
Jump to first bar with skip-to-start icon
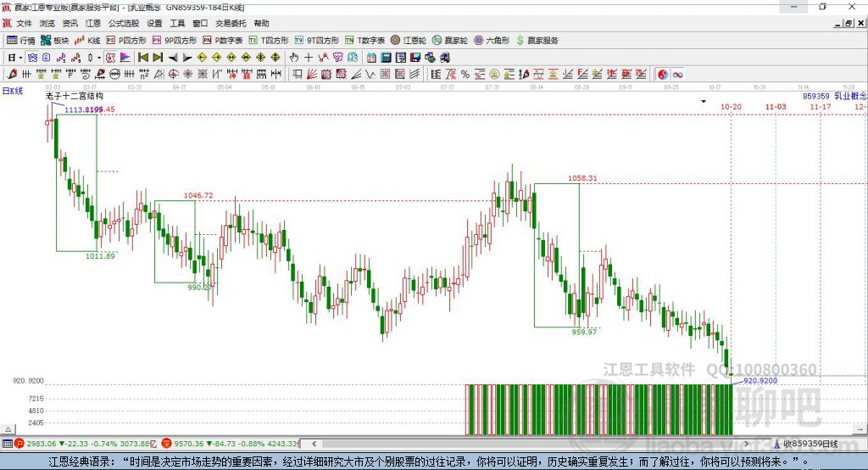(142, 58)
